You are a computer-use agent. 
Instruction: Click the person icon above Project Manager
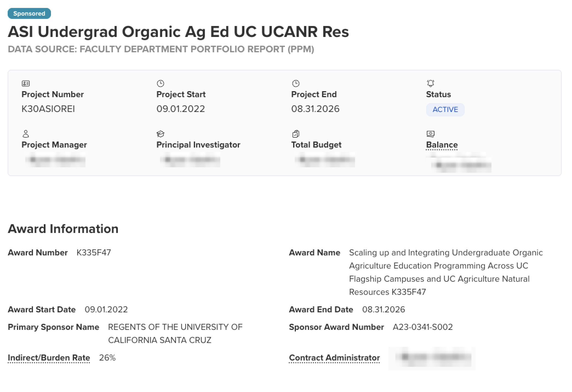[25, 134]
